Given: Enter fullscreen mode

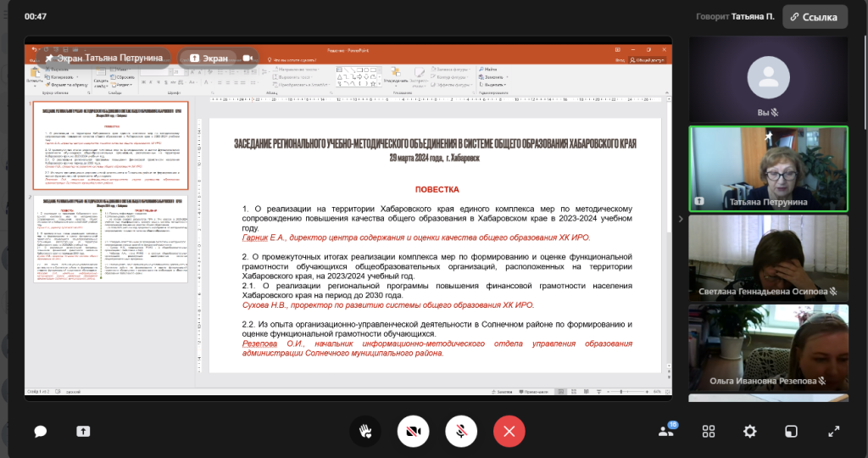Looking at the screenshot, I should pos(832,431).
